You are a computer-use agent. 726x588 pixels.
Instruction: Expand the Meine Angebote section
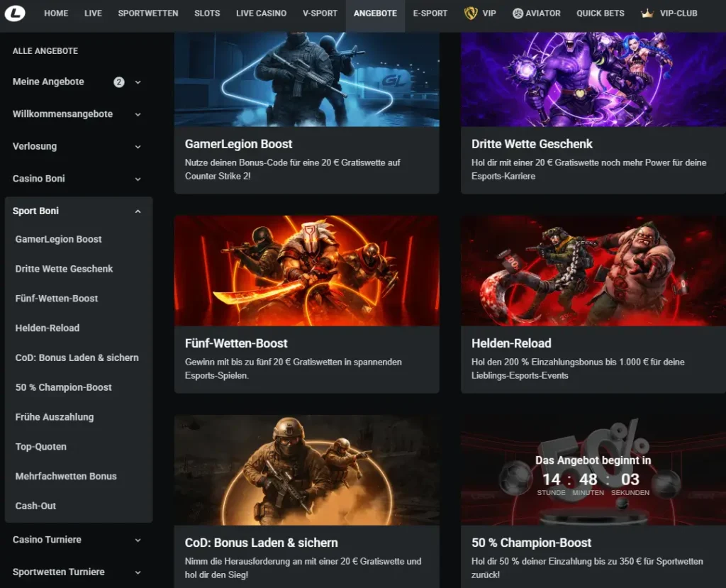click(x=138, y=82)
